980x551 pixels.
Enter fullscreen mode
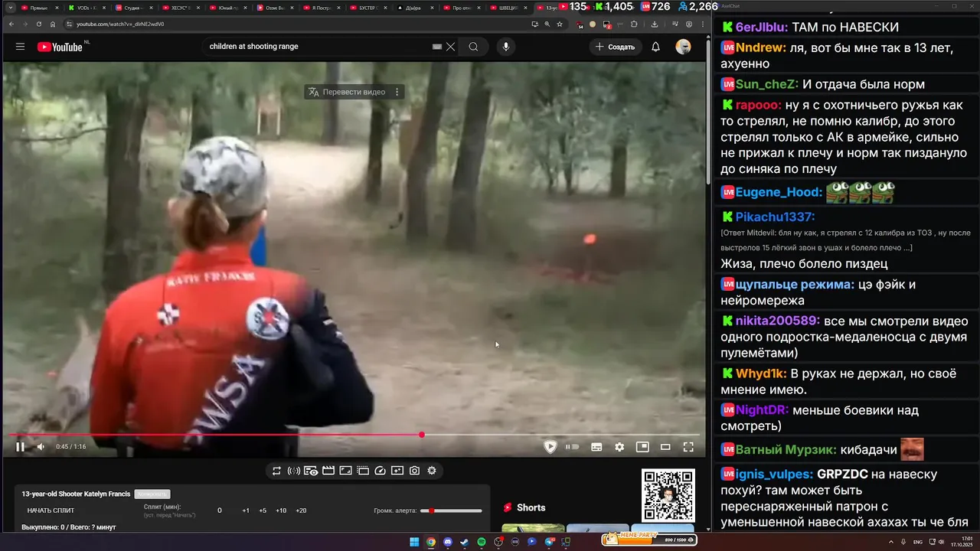pos(688,447)
